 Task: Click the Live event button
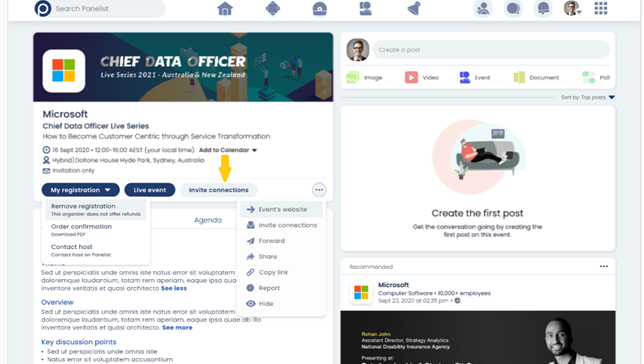[x=150, y=190]
